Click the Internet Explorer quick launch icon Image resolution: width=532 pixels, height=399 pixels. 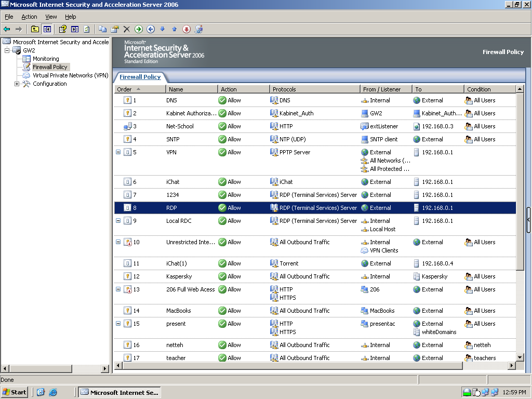click(x=52, y=392)
